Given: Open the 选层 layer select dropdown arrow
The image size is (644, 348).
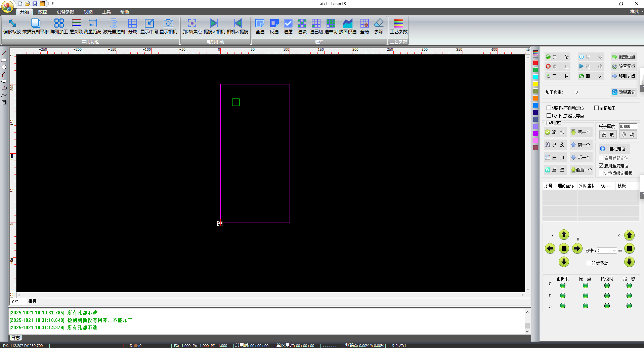Looking at the screenshot, I should pos(288,36).
